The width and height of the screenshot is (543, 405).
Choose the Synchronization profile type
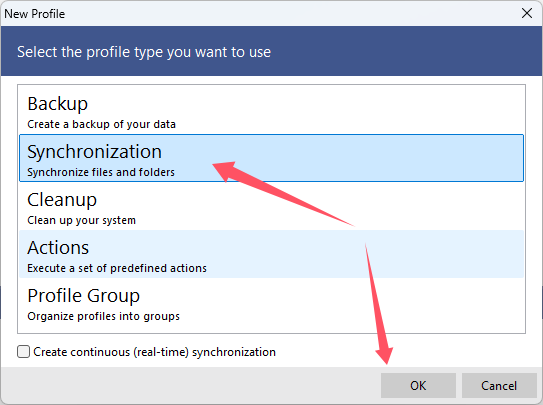[271, 158]
